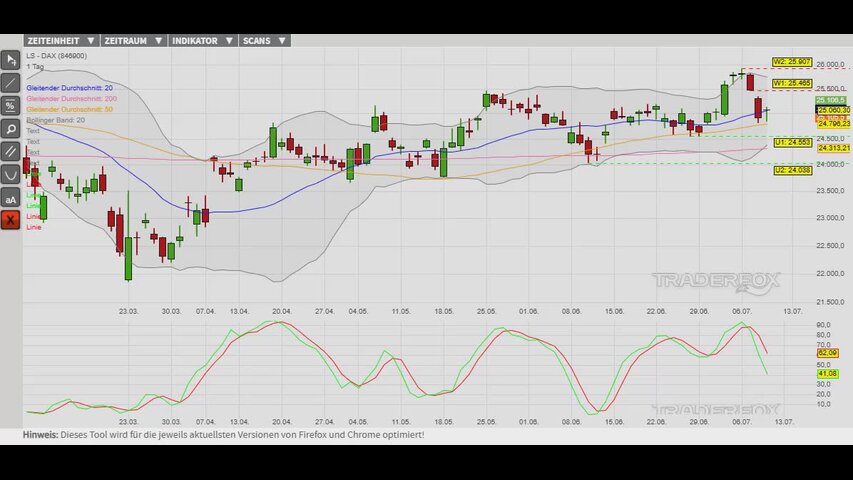Viewport: 853px width, 480px height.
Task: Click the 'Gleitender Durchschnitt: 200' legend label
Action: click(71, 99)
